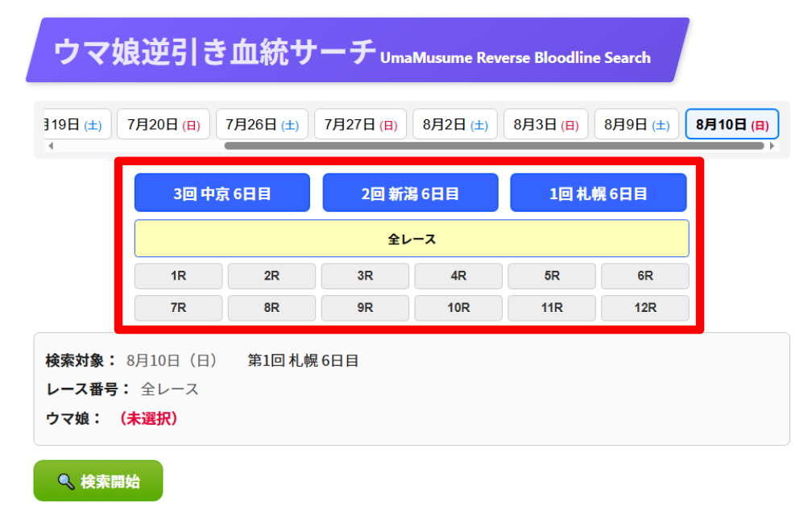Pick race 5R

pos(552,276)
